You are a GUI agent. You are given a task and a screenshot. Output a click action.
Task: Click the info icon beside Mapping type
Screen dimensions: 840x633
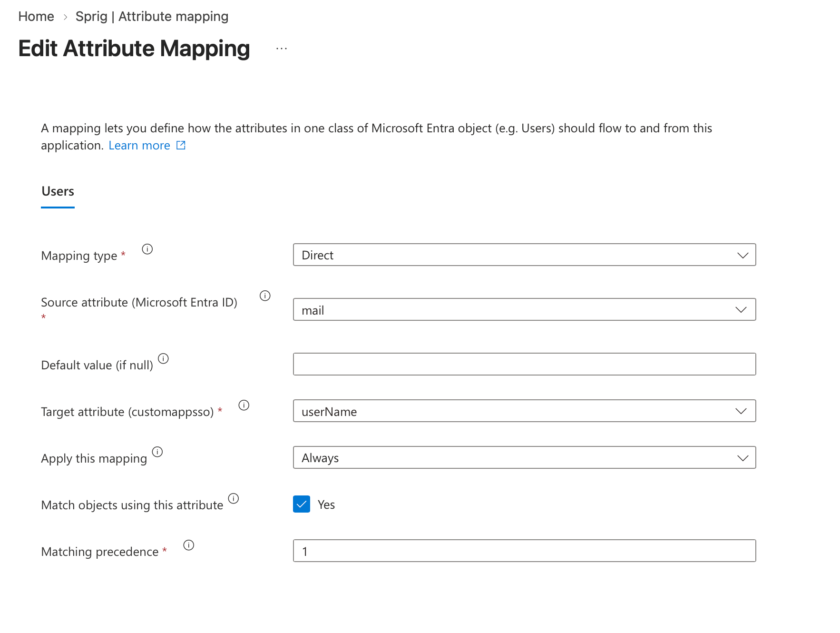click(x=147, y=249)
